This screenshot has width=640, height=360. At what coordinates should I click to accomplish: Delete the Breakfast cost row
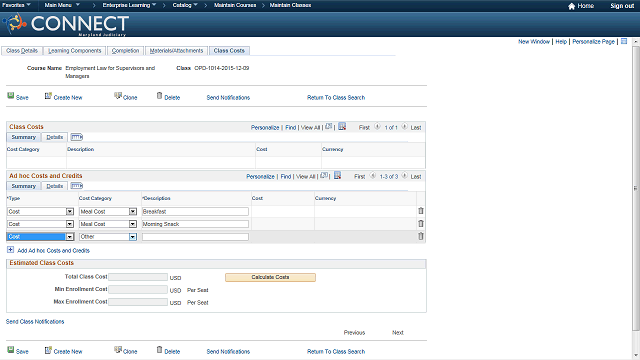421,211
